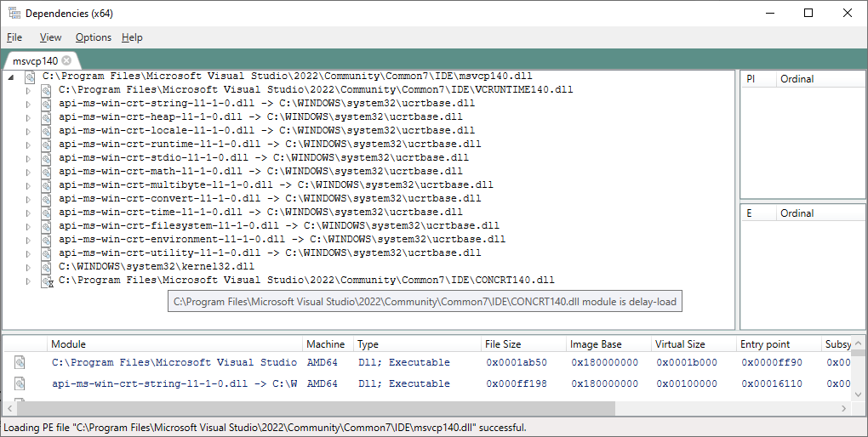Click icon of api-ms-win-crt-stdio-l1-1-0.dll row

(47, 158)
